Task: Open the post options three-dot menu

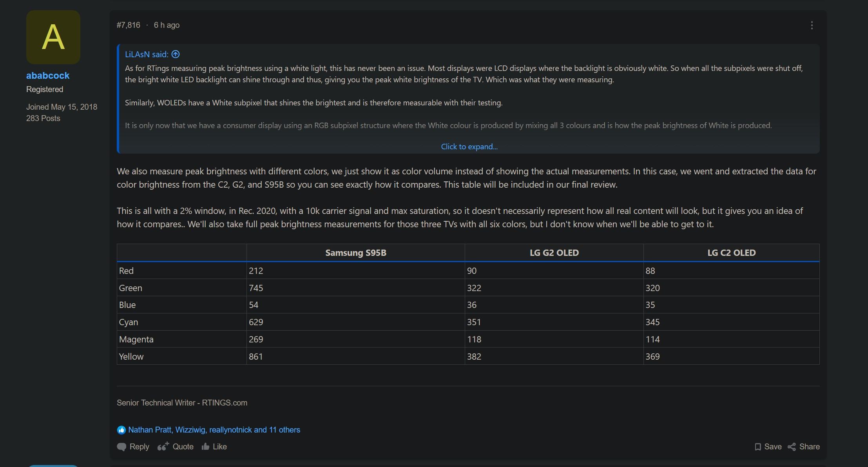Action: tap(812, 25)
